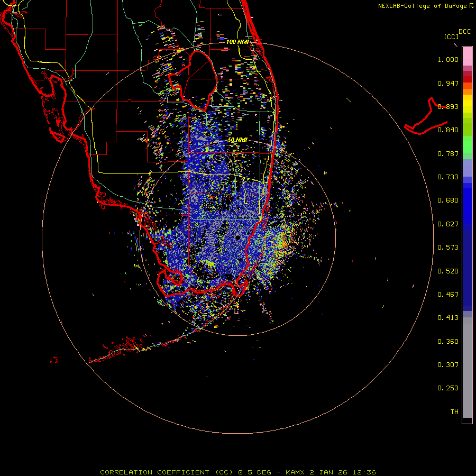Click the 0.947 color scale value
The height and width of the screenshot is (476, 476).
[x=448, y=83]
